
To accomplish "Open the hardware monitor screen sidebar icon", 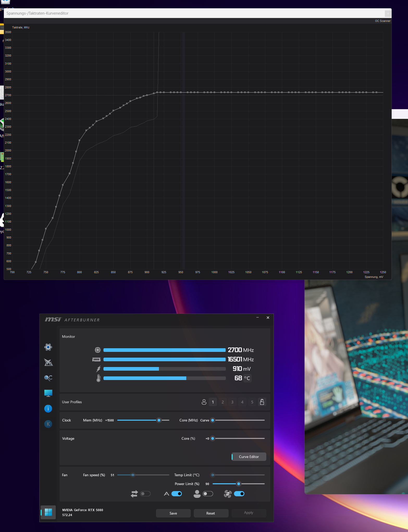I will coord(48,393).
